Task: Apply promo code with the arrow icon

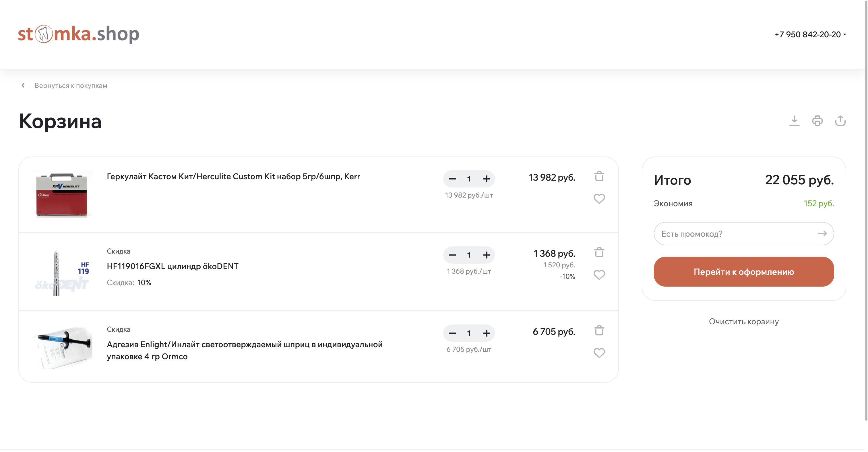Action: [x=822, y=233]
